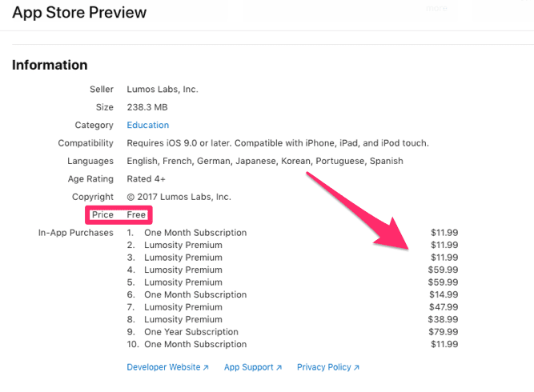The height and width of the screenshot is (392, 534).
Task: Click the In-App Purchases label
Action: (x=75, y=233)
